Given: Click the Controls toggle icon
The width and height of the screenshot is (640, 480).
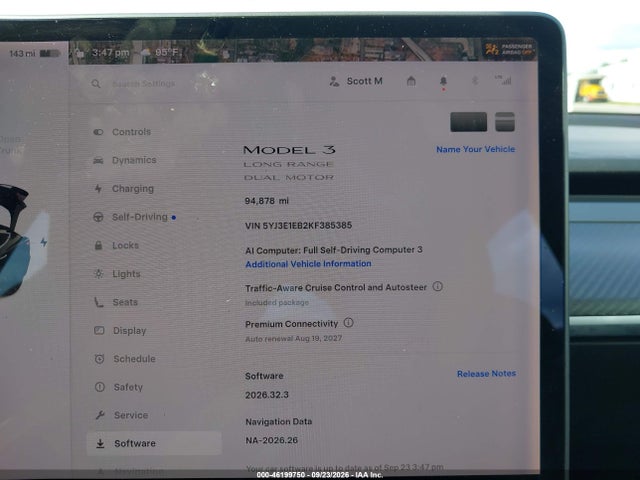Looking at the screenshot, I should [x=98, y=132].
